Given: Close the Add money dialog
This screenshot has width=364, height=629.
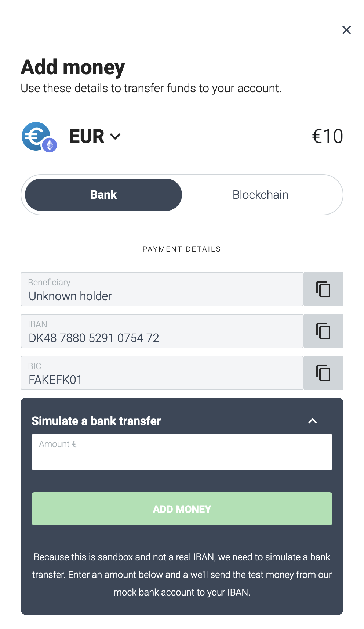Looking at the screenshot, I should click(346, 30).
